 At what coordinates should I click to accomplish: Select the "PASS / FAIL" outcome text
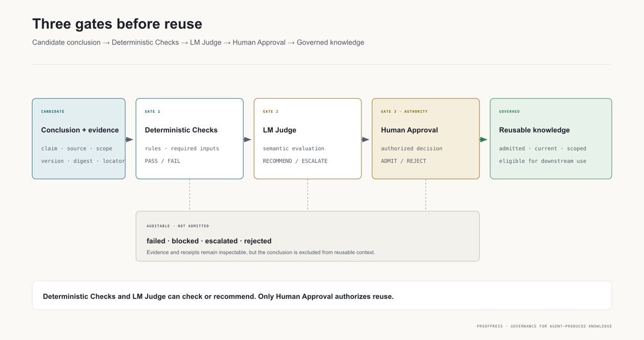(163, 161)
